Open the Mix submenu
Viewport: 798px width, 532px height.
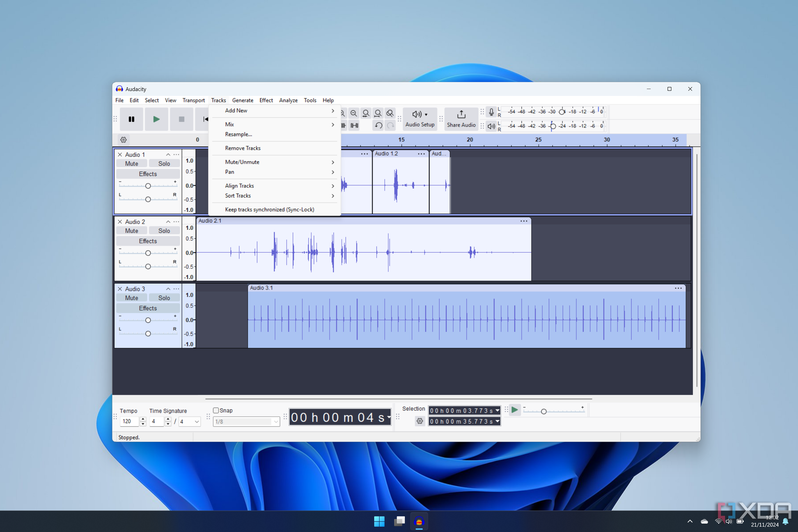(x=276, y=124)
